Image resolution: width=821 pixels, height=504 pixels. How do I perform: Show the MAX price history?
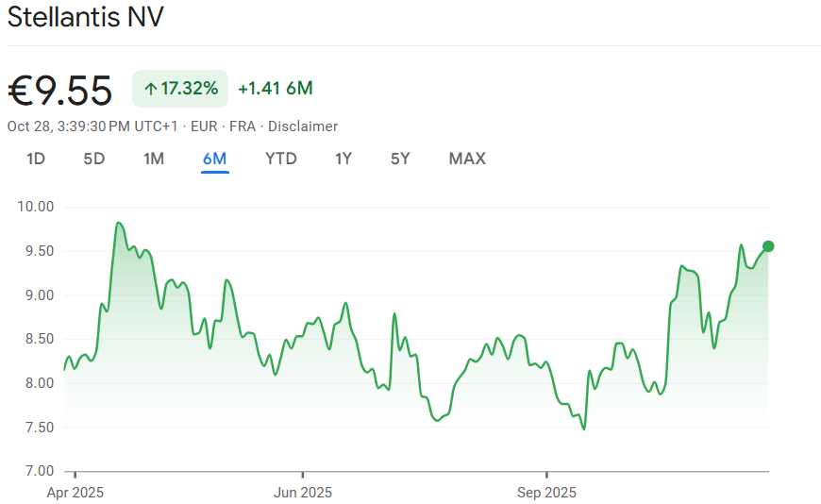[x=467, y=159]
